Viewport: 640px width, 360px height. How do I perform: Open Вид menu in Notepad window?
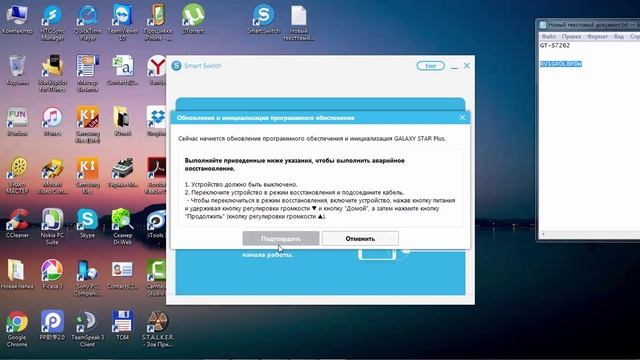[619, 37]
